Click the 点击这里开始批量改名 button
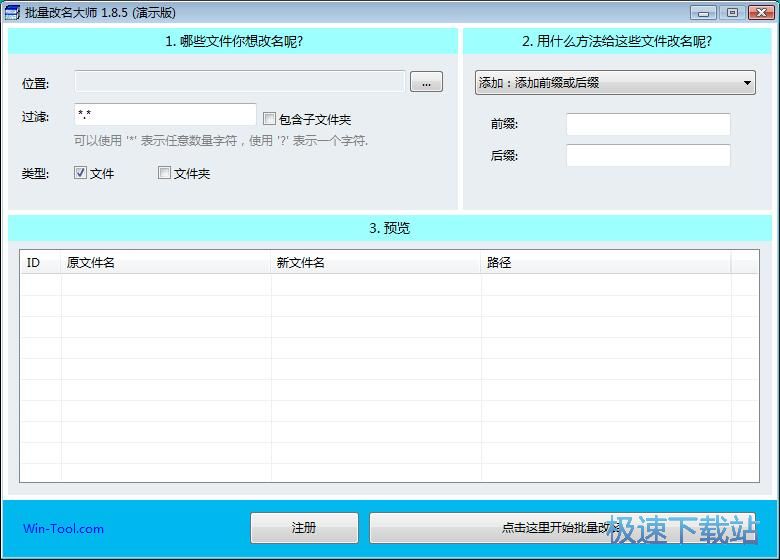Image resolution: width=780 pixels, height=560 pixels. tap(562, 528)
